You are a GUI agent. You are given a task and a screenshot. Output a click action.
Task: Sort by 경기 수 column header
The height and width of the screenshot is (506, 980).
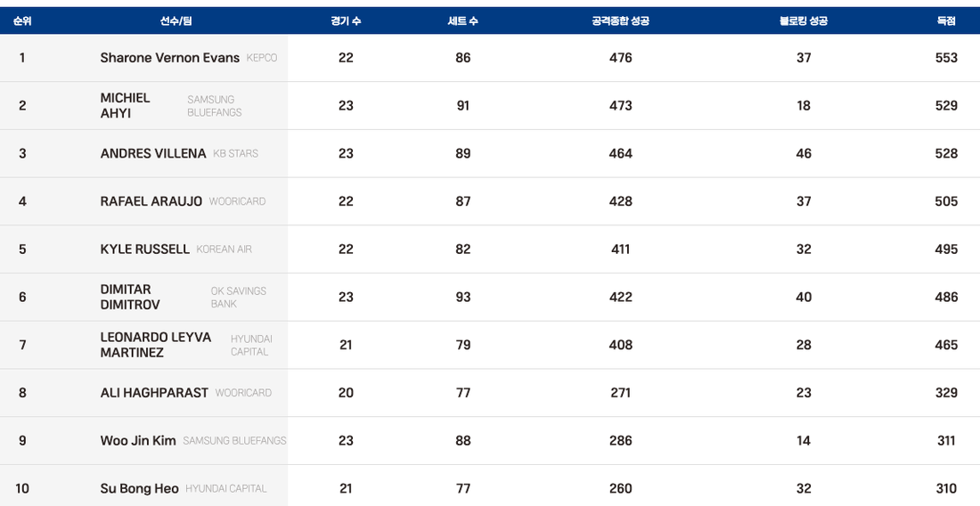[346, 20]
